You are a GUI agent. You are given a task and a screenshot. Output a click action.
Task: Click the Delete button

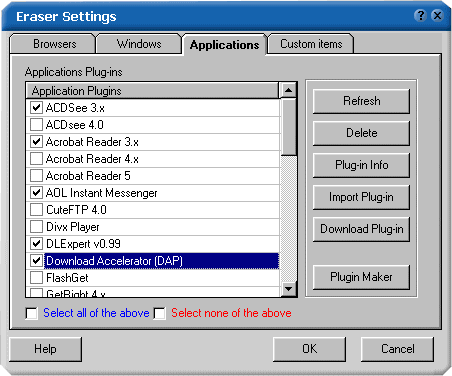[361, 133]
